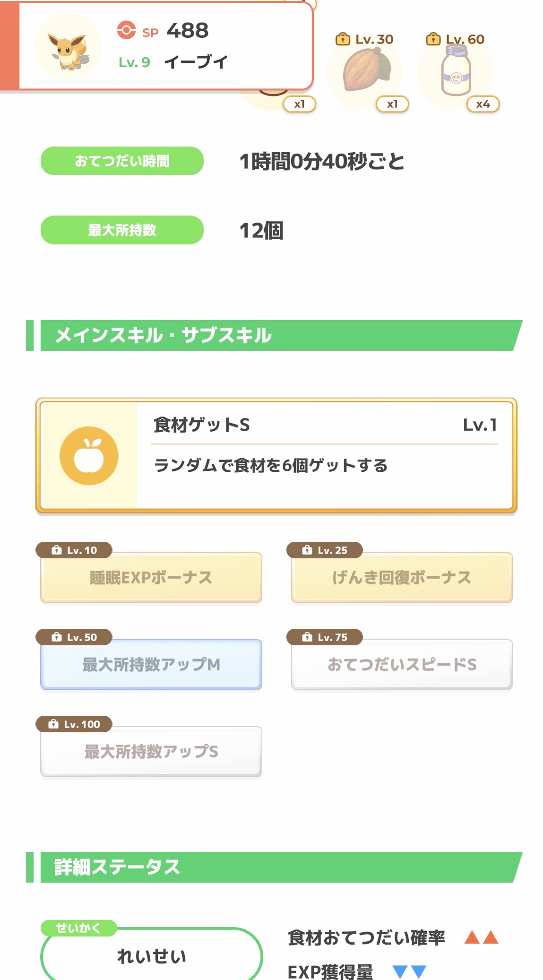Image resolution: width=543 pixels, height=980 pixels.
Task: Tap the 最大所持数アップM sub skill
Action: 151,664
